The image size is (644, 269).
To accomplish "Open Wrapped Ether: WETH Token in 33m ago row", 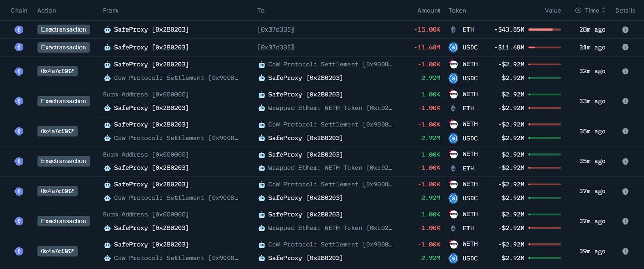I will tap(330, 108).
